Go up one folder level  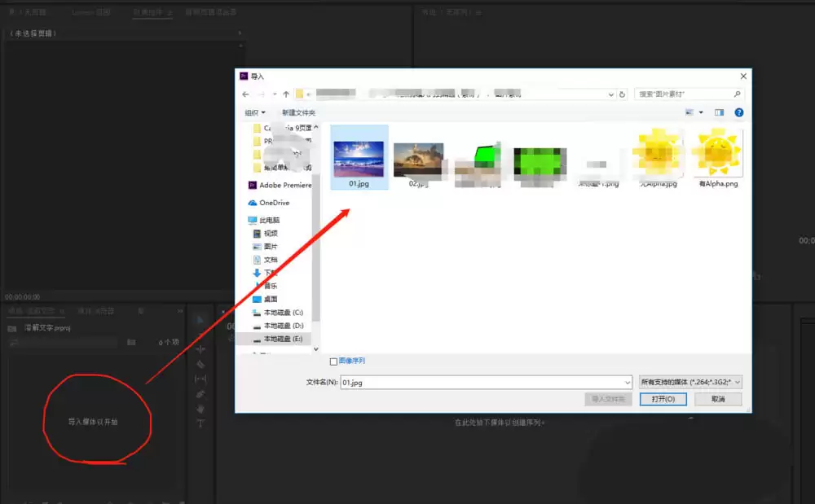click(286, 94)
